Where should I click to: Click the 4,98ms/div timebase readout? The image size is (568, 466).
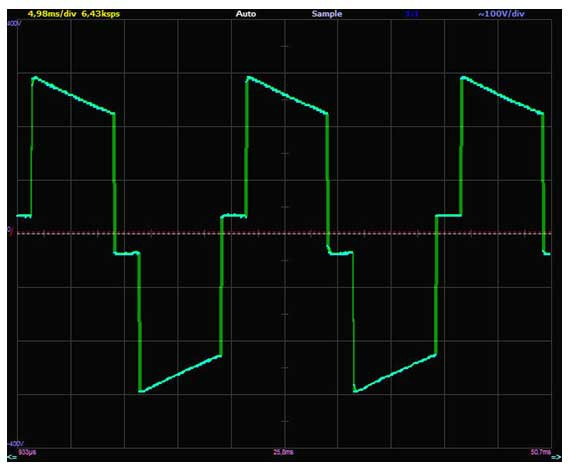(x=52, y=14)
